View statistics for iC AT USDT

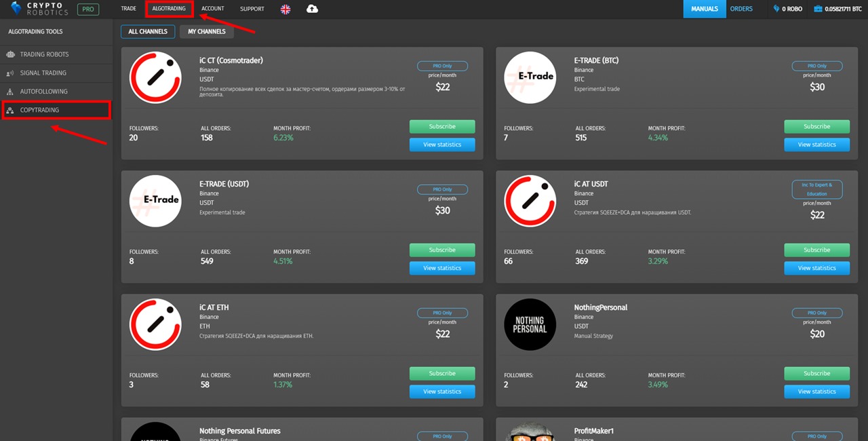817,268
